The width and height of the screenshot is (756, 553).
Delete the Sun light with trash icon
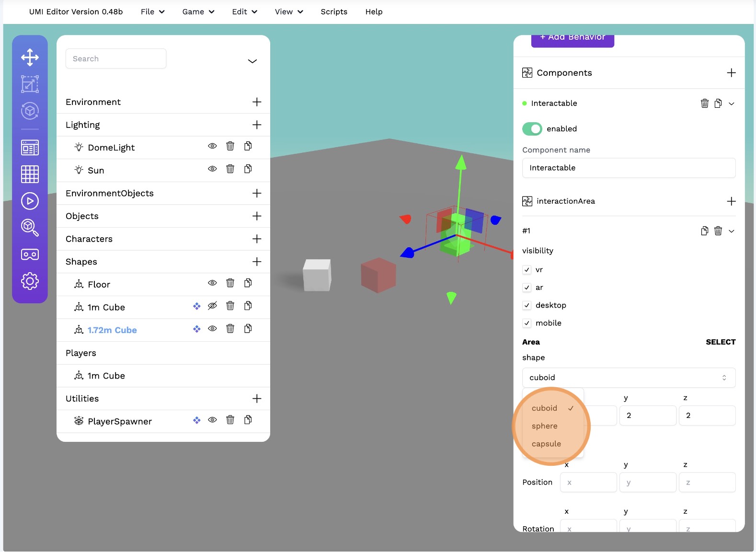(x=230, y=169)
